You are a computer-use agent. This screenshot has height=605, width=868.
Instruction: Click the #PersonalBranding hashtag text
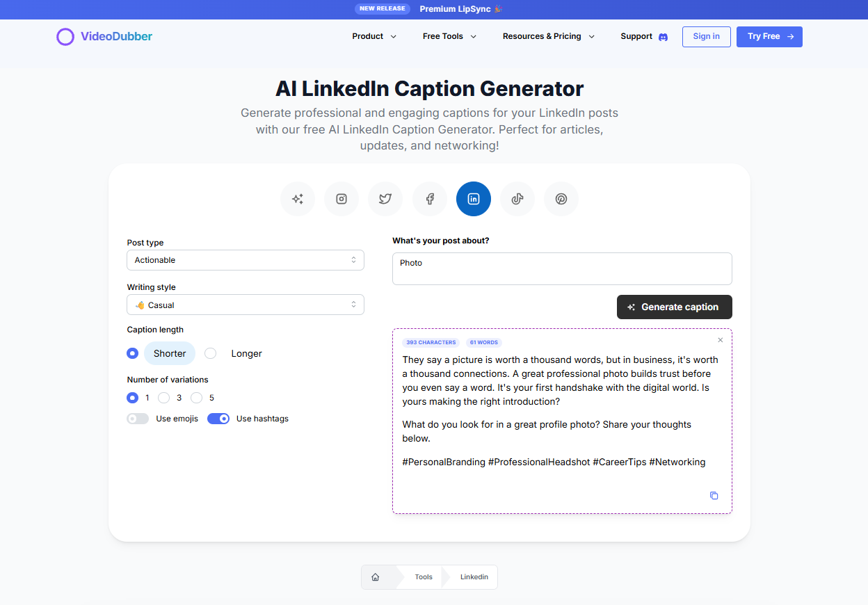pos(444,462)
